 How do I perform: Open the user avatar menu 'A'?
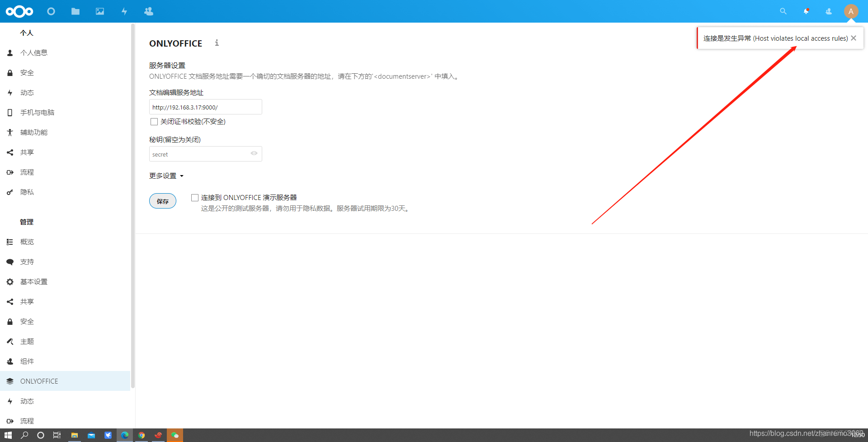[x=851, y=11]
